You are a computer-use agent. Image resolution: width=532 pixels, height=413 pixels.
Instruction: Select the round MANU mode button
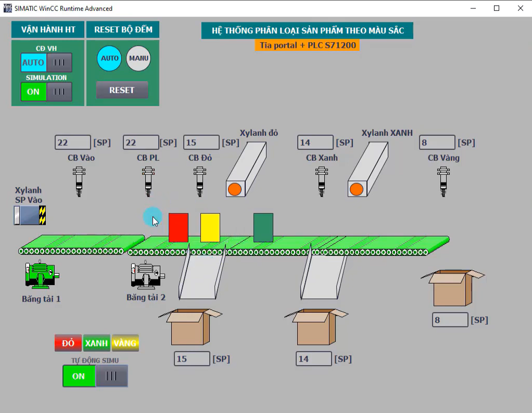click(138, 58)
